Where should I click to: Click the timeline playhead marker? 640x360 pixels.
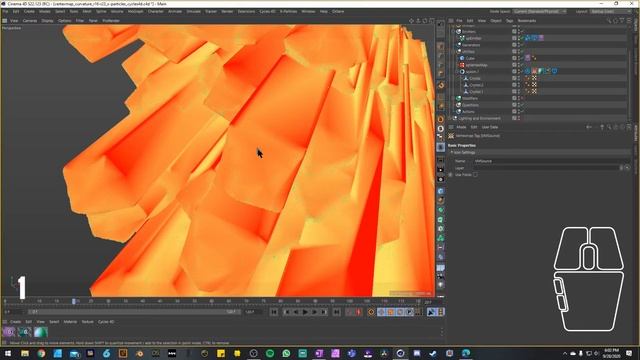(74, 301)
